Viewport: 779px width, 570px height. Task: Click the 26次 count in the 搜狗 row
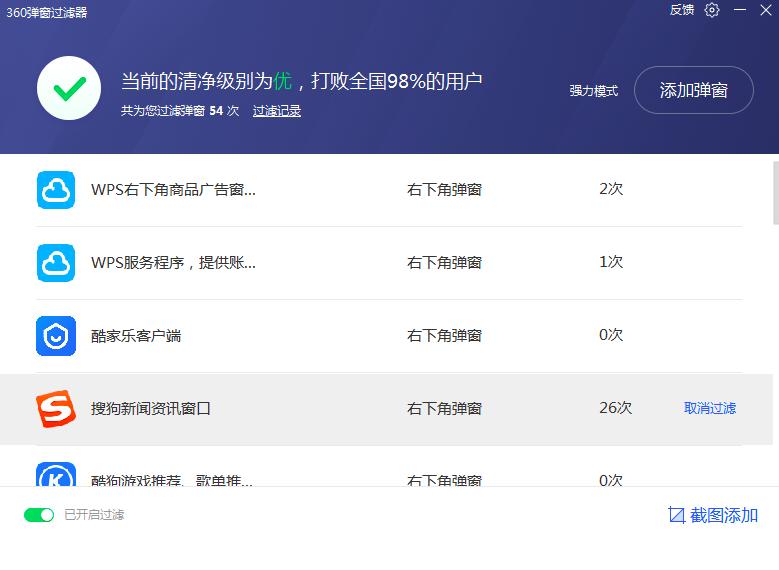point(616,407)
